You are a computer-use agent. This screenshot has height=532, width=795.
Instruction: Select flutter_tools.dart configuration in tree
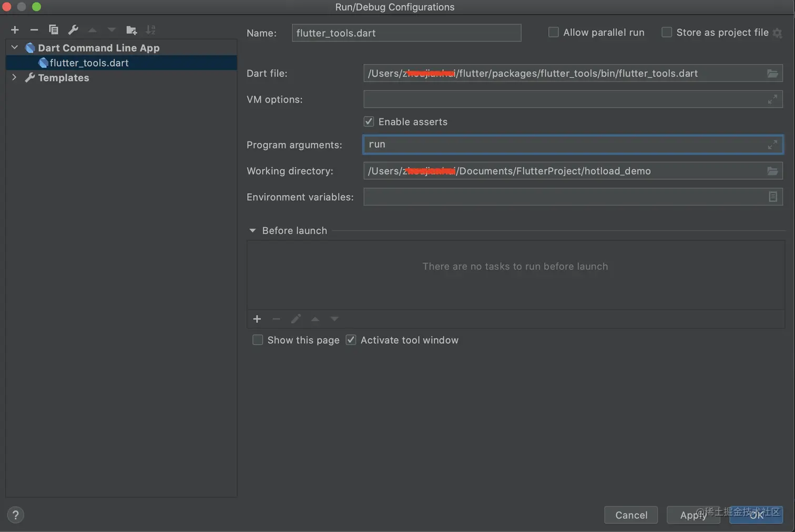pyautogui.click(x=89, y=63)
